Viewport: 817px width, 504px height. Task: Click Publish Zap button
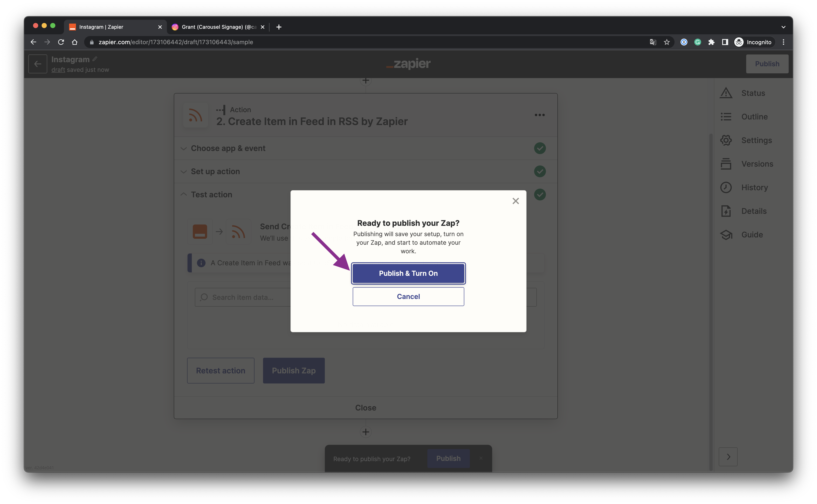click(x=294, y=371)
